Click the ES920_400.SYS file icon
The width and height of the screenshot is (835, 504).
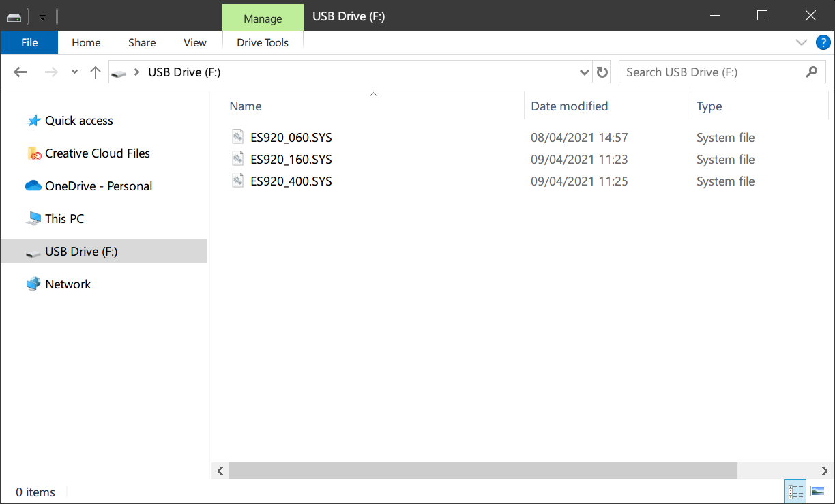pyautogui.click(x=237, y=181)
